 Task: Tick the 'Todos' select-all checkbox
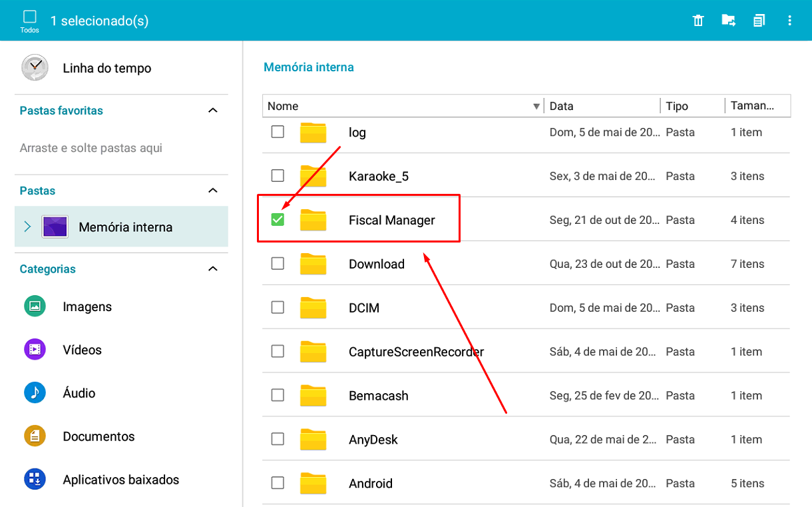(29, 17)
